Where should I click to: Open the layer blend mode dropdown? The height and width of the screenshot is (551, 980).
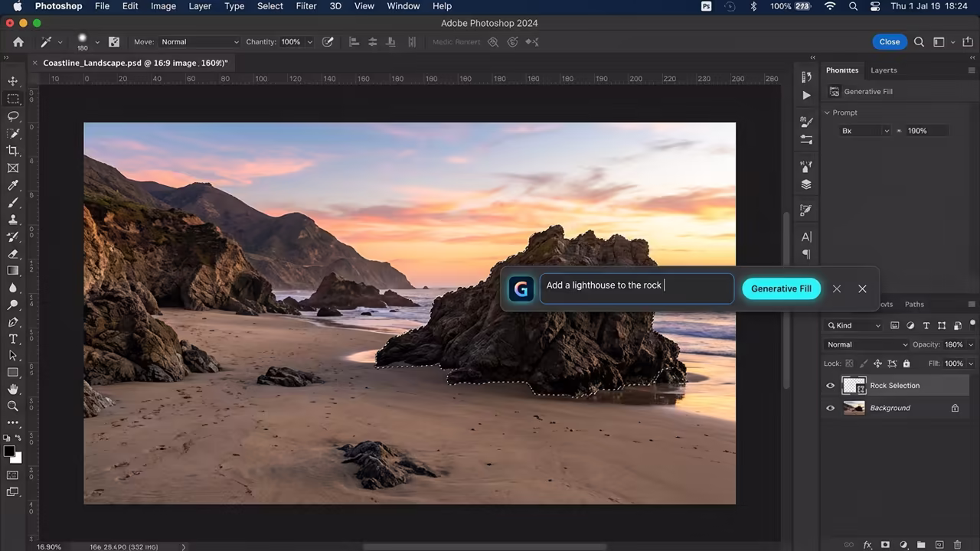(x=867, y=344)
